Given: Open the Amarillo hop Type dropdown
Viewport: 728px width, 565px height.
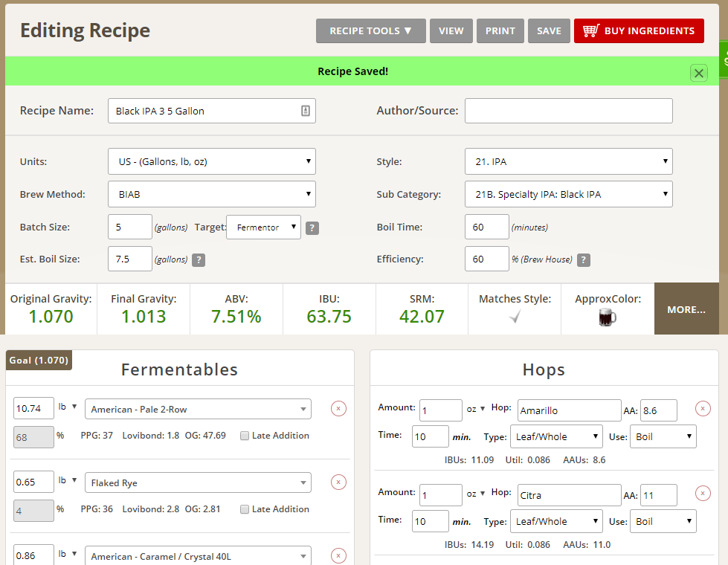Looking at the screenshot, I should click(x=556, y=436).
